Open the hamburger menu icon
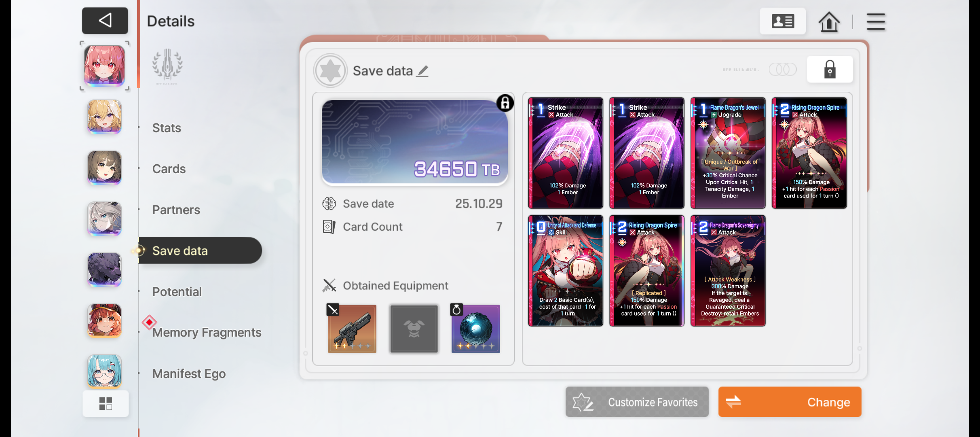Image resolution: width=980 pixels, height=437 pixels. (876, 21)
